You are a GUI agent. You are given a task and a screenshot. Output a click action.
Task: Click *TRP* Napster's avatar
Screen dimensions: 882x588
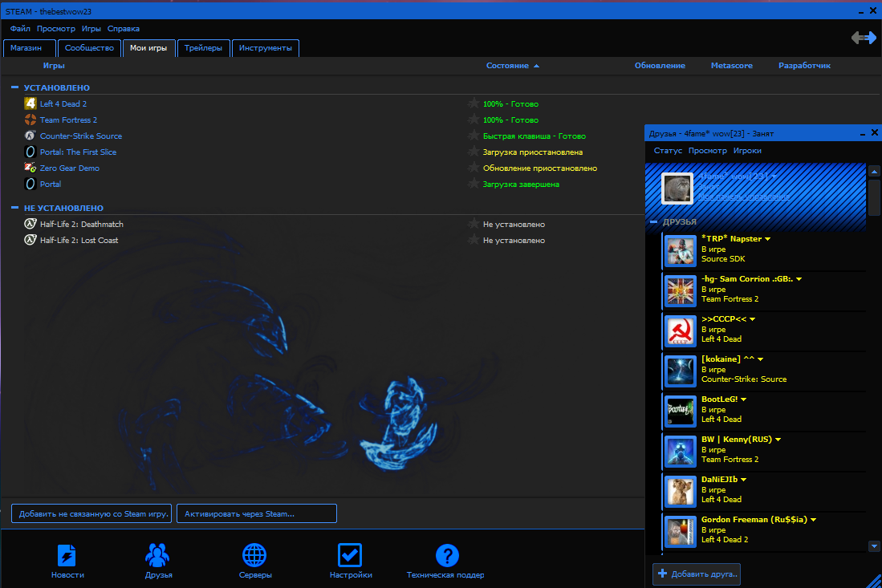(680, 250)
